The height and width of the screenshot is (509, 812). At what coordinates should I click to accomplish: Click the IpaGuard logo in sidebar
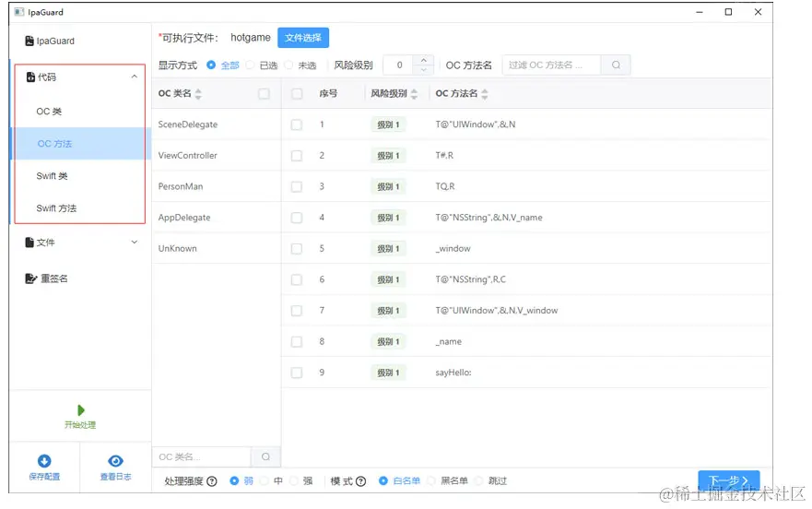pyautogui.click(x=29, y=41)
